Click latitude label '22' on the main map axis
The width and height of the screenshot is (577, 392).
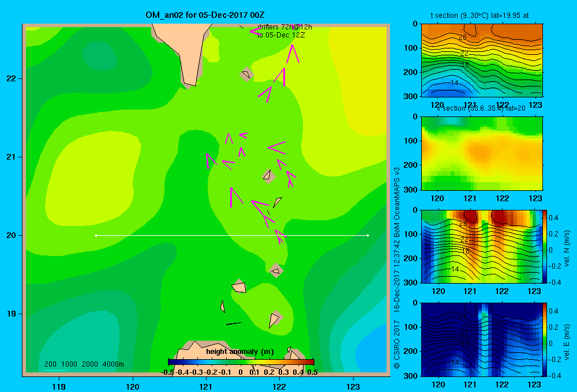click(x=12, y=79)
